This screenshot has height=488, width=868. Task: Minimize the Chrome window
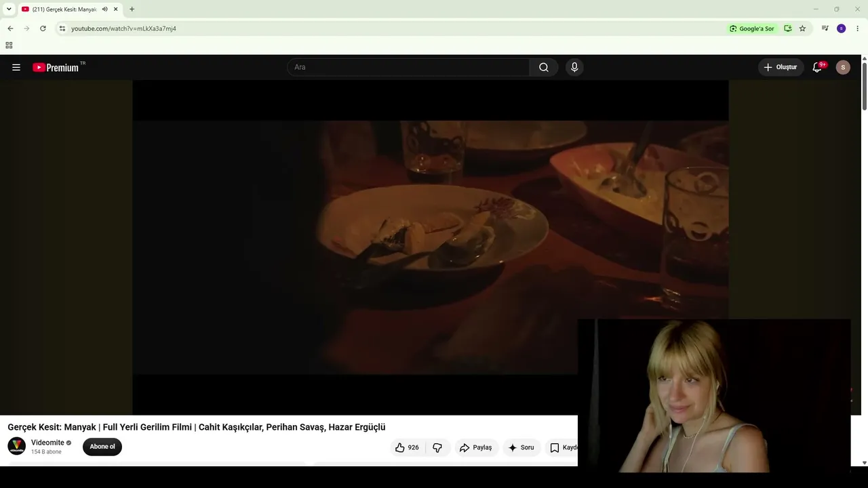pos(816,9)
